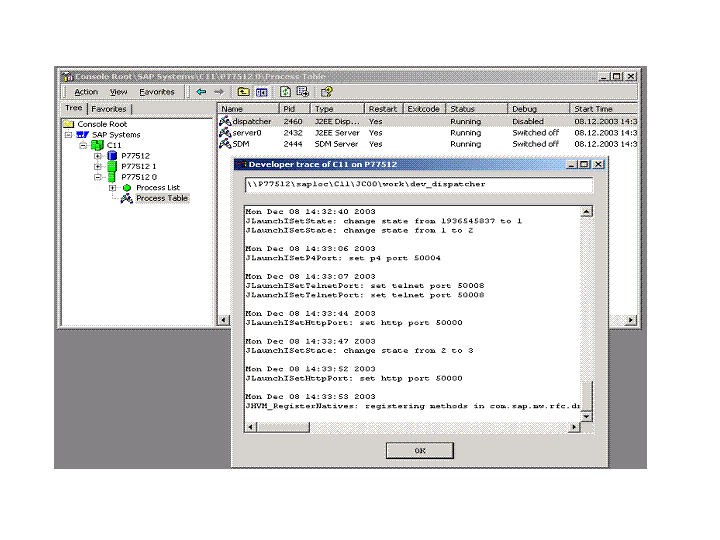
Task: Click the trace log scroll up arrow
Action: (587, 212)
